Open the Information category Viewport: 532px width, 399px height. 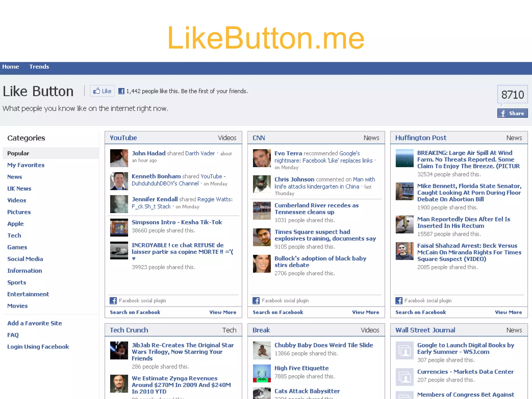coord(24,271)
